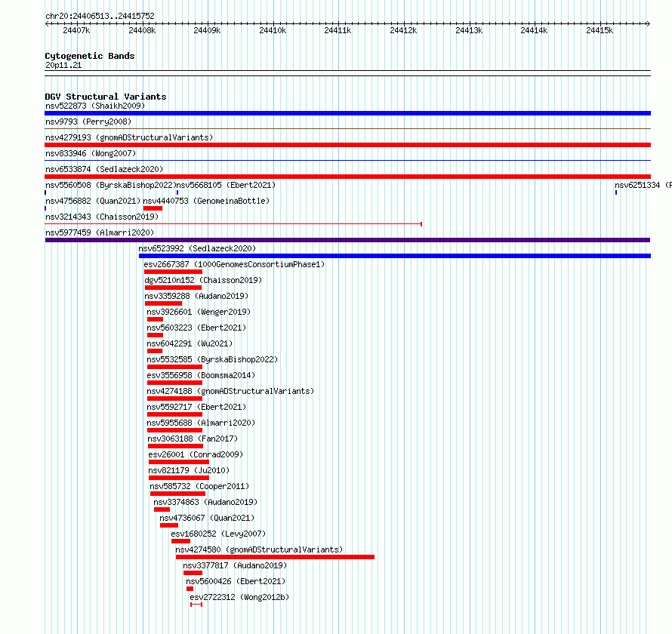Click nsv5592717 (Ebert2021) label
The width and height of the screenshot is (672, 634).
pyautogui.click(x=196, y=407)
